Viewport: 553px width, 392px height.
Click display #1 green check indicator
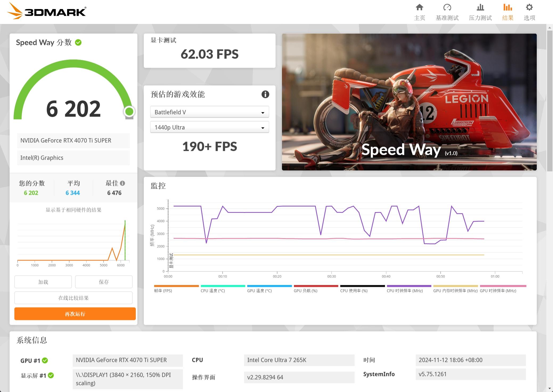click(x=51, y=375)
